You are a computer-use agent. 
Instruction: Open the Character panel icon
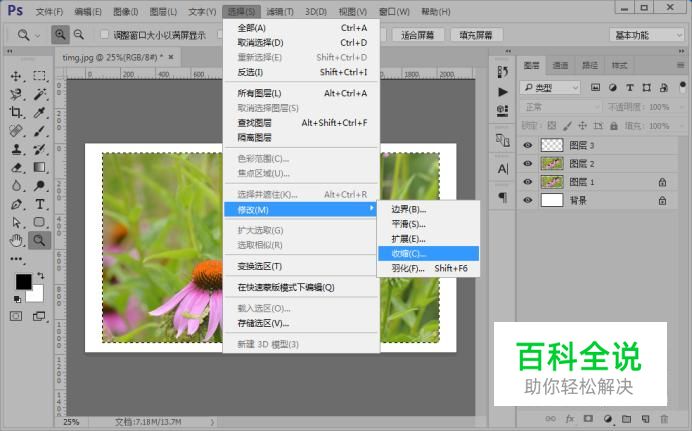503,169
